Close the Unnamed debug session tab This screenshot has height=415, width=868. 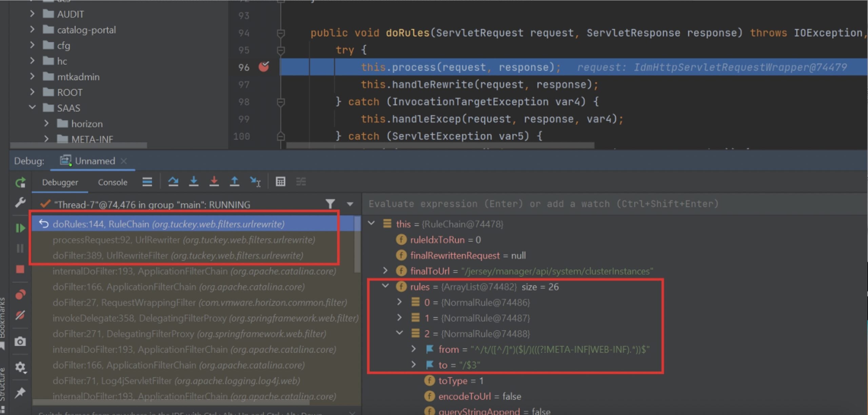point(124,161)
